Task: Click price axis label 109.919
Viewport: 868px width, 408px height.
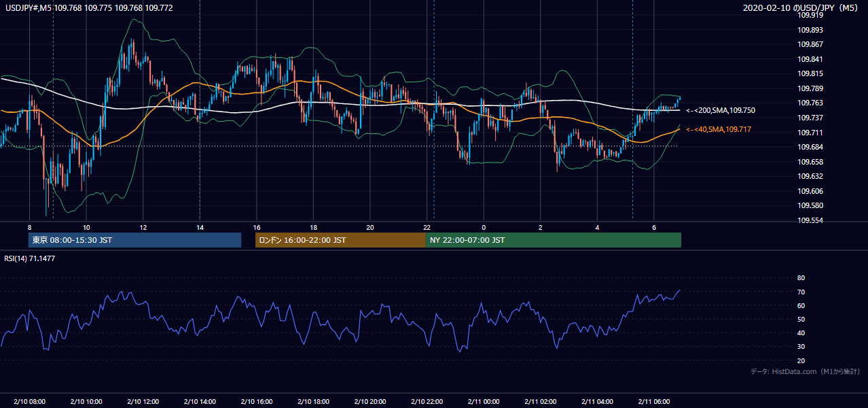Action: click(x=811, y=15)
